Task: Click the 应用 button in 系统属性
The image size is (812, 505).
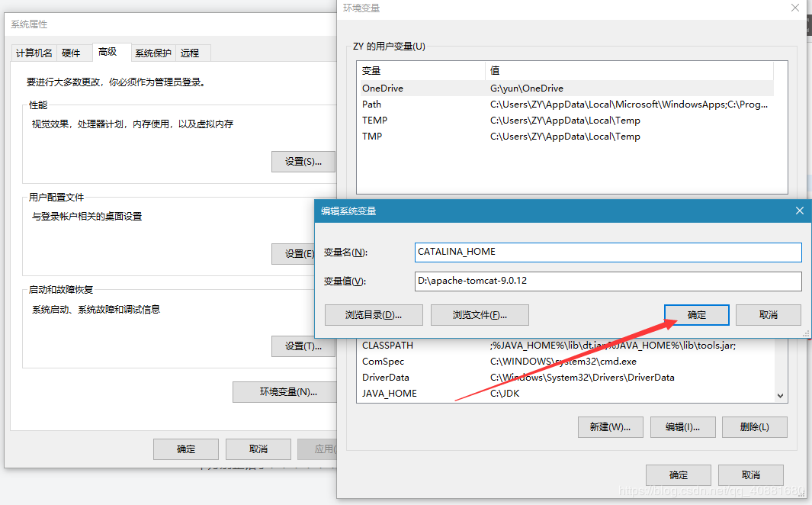Action: [x=317, y=449]
